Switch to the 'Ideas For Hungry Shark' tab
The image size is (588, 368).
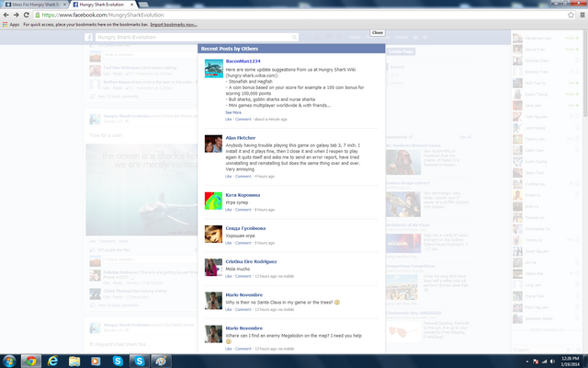pos(35,5)
